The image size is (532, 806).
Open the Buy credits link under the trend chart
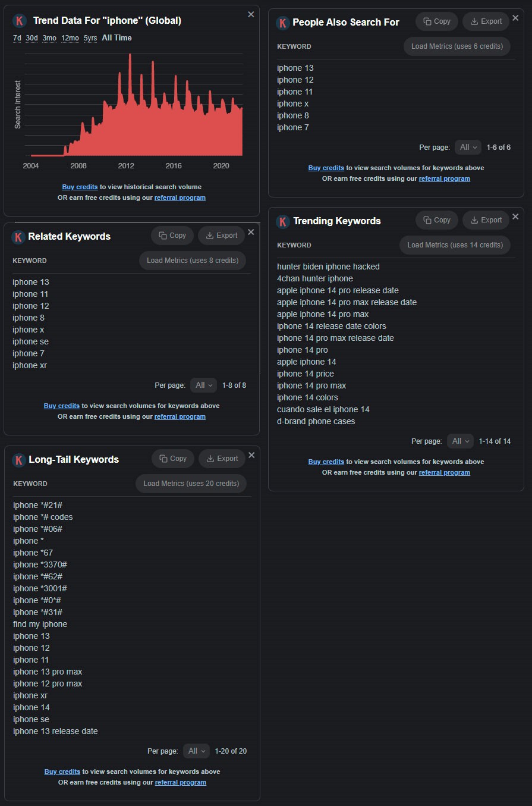tap(80, 186)
